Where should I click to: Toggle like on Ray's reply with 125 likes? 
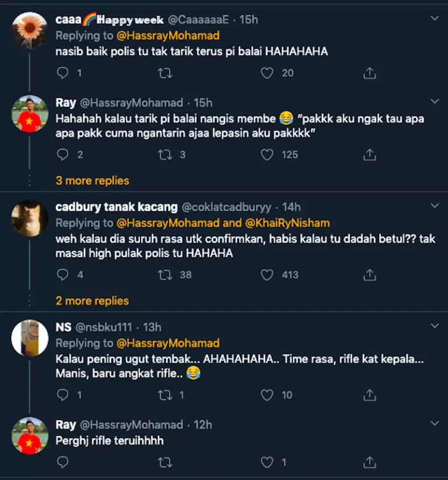pos(267,155)
